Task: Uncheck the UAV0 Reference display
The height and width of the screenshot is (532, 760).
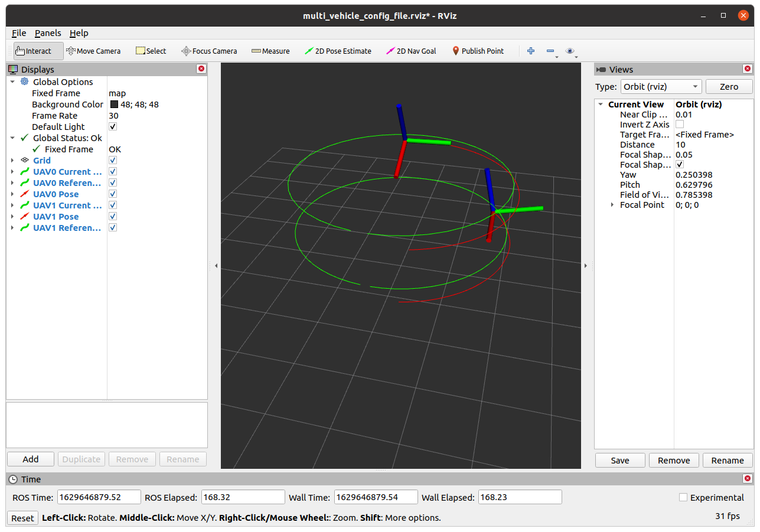Action: point(113,182)
